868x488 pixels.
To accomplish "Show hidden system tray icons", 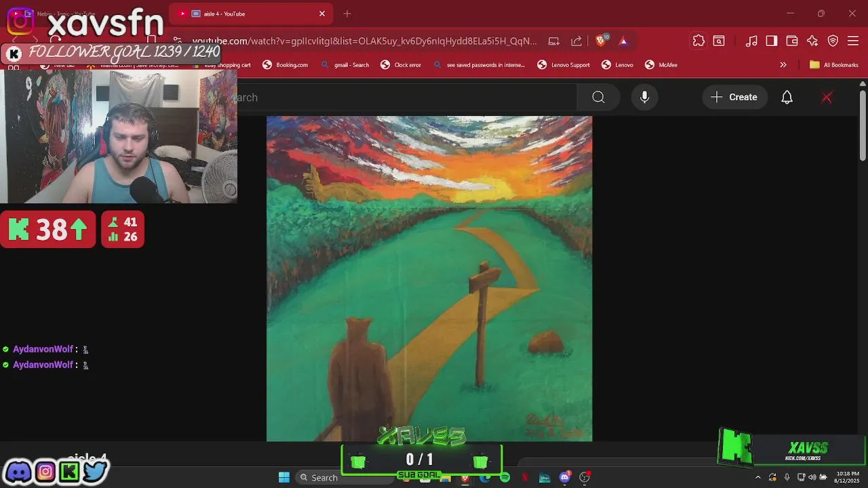I will [x=758, y=477].
